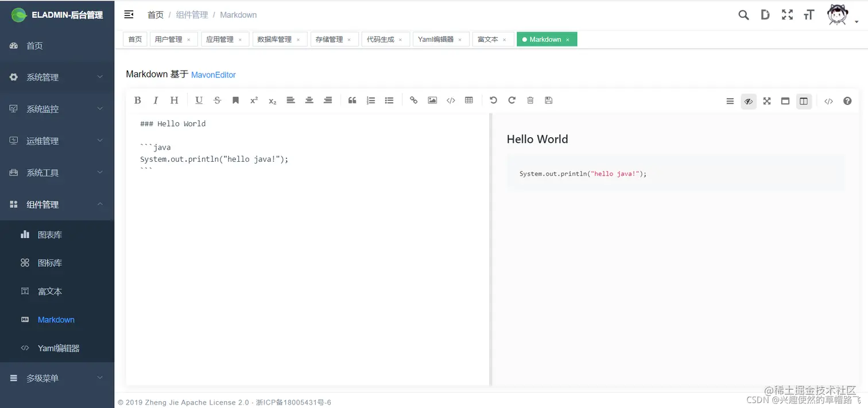Toggle reading mode view
Screen dimensions: 868x408
(785, 102)
